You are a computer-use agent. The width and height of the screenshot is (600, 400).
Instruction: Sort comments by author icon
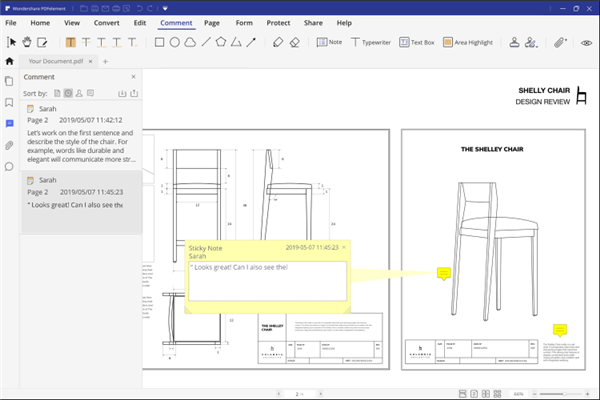tap(80, 93)
